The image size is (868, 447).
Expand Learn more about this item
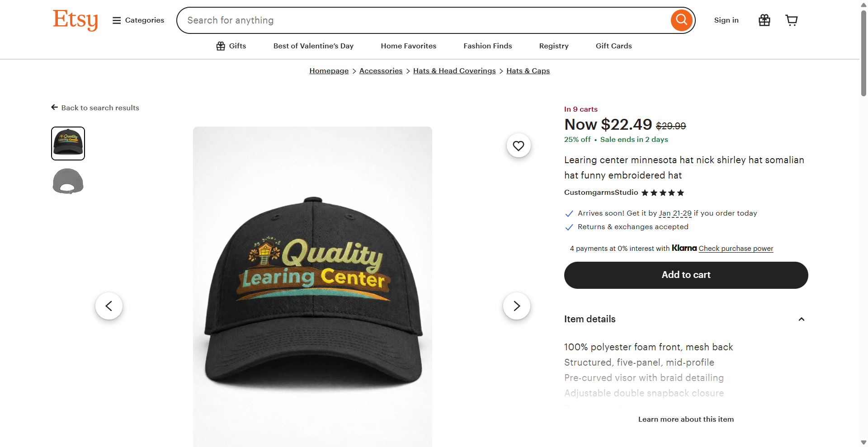click(x=685, y=419)
